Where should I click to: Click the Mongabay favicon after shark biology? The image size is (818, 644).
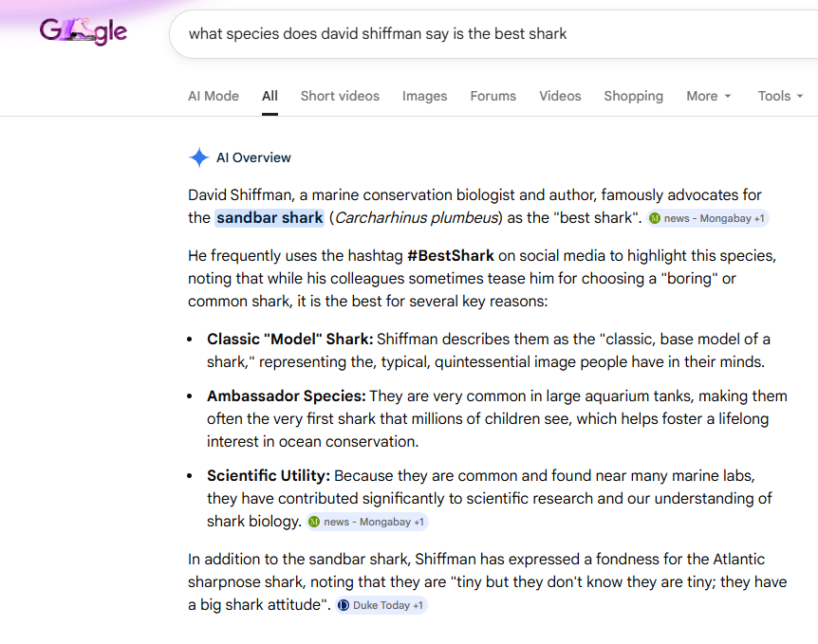tap(314, 523)
